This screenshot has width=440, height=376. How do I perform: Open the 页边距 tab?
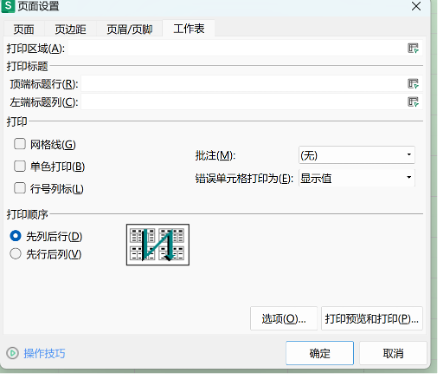pos(70,29)
